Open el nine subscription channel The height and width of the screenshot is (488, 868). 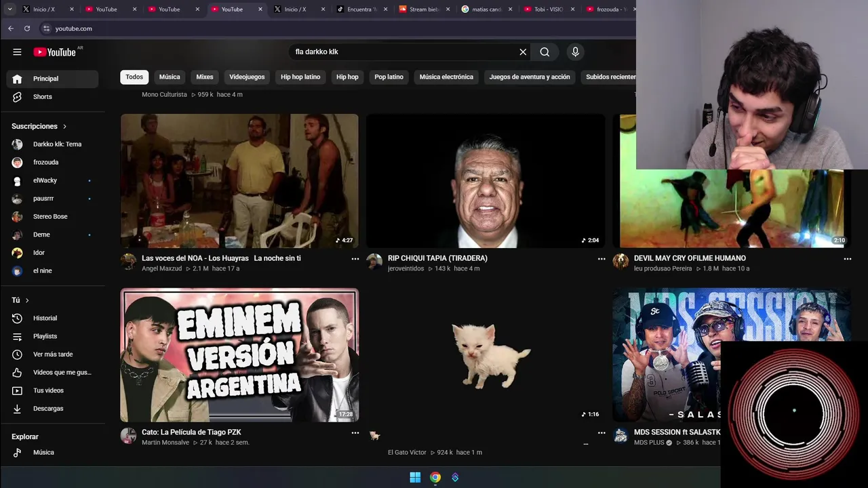[52, 271]
